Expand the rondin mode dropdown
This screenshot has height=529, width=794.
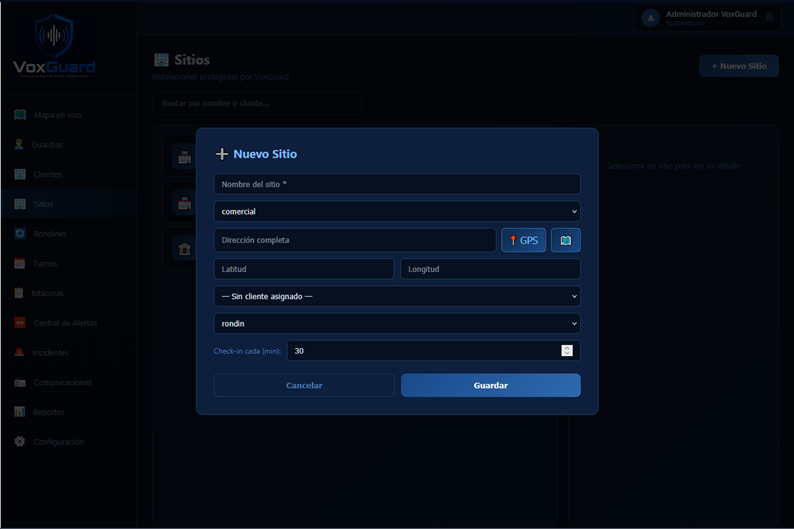[x=397, y=323]
